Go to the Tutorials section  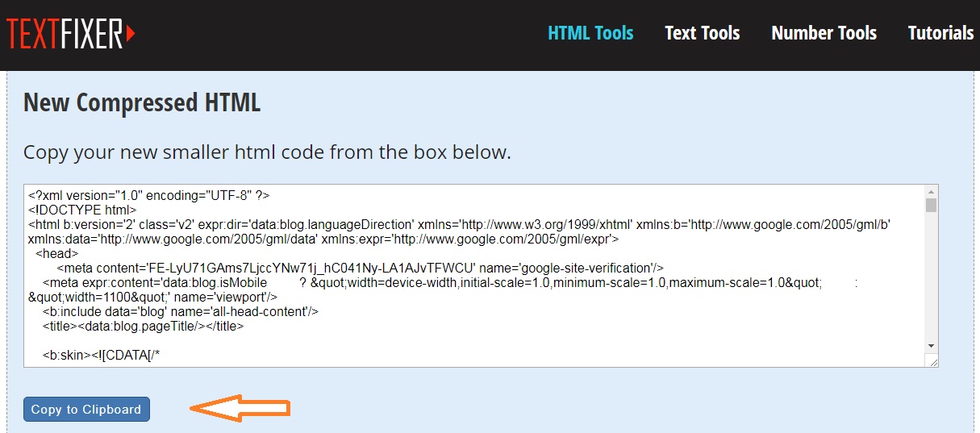pyautogui.click(x=940, y=33)
